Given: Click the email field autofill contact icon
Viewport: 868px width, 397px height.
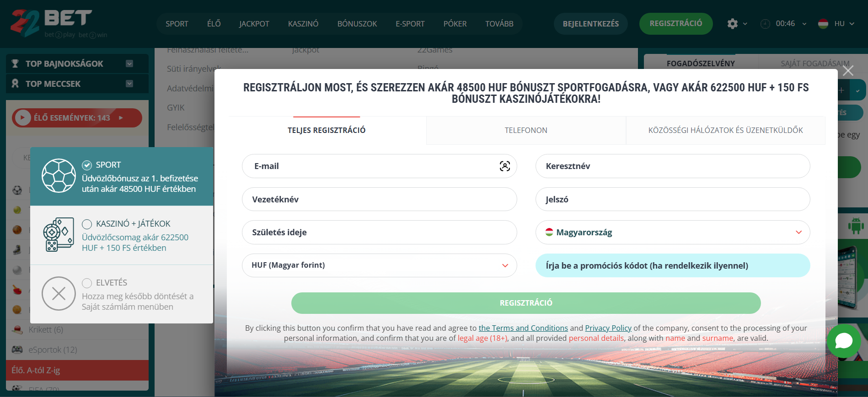Looking at the screenshot, I should pos(504,166).
